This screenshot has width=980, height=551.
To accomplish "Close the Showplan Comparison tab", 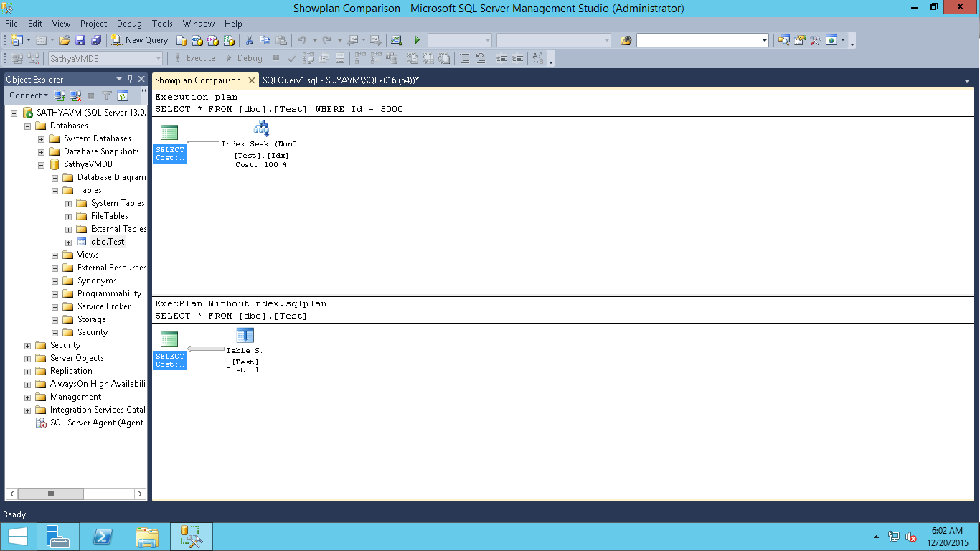I will (x=252, y=80).
